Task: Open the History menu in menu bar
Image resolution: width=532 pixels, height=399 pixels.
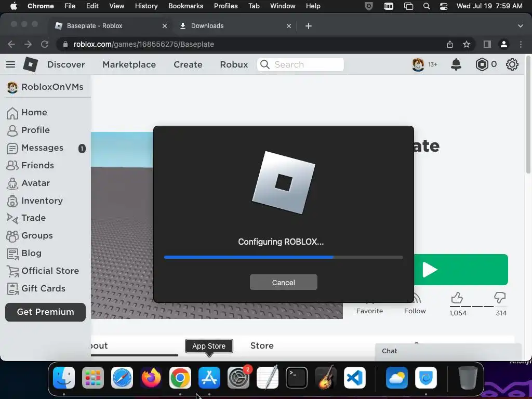Action: 146,6
